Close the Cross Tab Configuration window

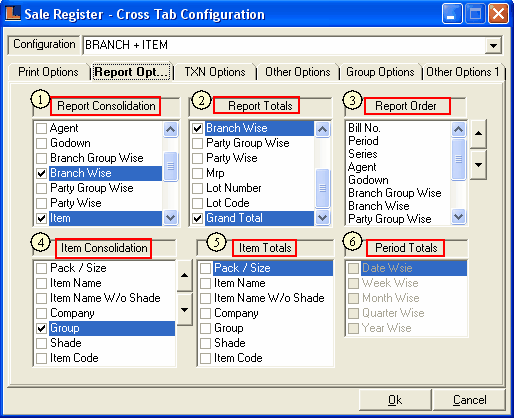tap(498, 14)
